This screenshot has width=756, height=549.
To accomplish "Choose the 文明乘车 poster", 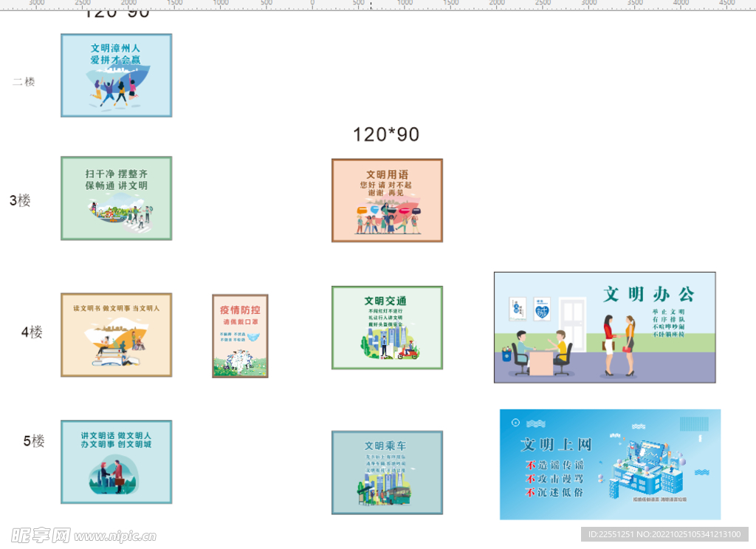I will (387, 472).
